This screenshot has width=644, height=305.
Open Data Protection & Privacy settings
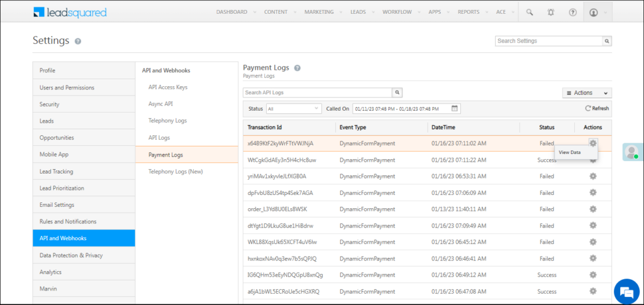coord(84,255)
